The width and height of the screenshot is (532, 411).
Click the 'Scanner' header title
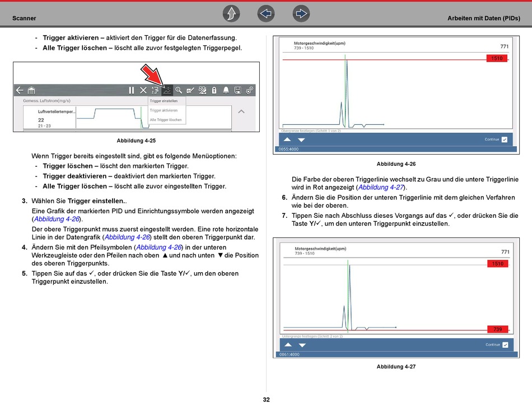(24, 18)
